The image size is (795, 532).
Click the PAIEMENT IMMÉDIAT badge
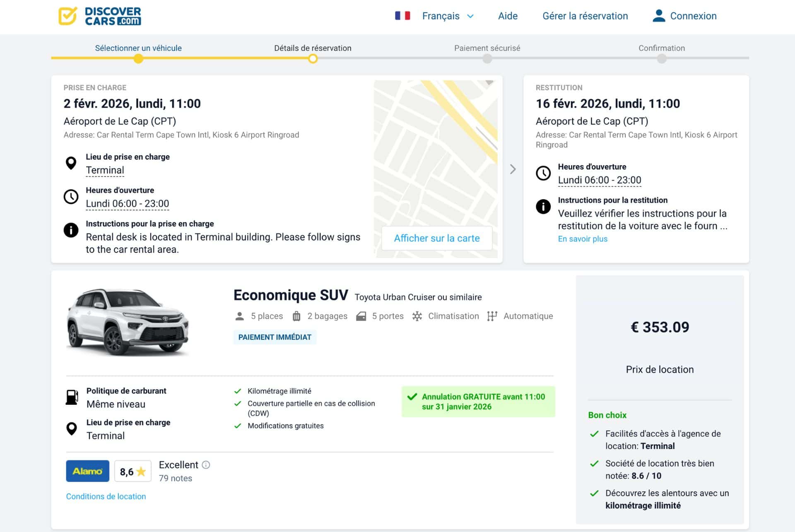point(275,337)
